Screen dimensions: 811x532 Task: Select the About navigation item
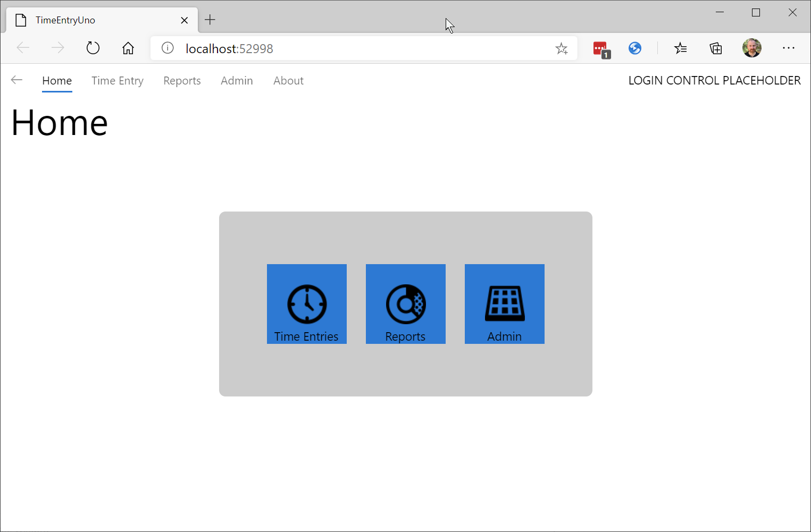[288, 80]
